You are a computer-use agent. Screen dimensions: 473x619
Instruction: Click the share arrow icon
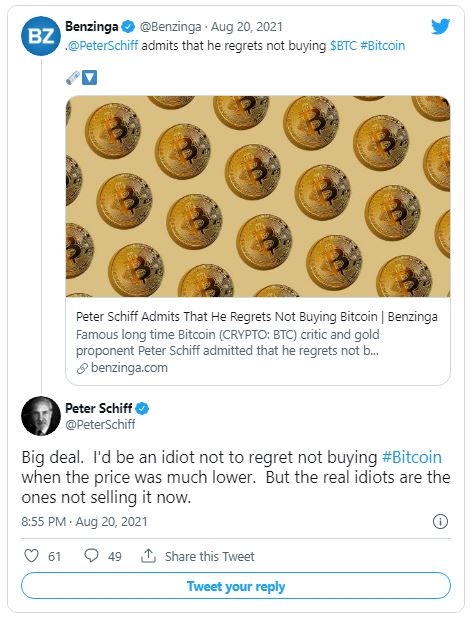tap(148, 555)
